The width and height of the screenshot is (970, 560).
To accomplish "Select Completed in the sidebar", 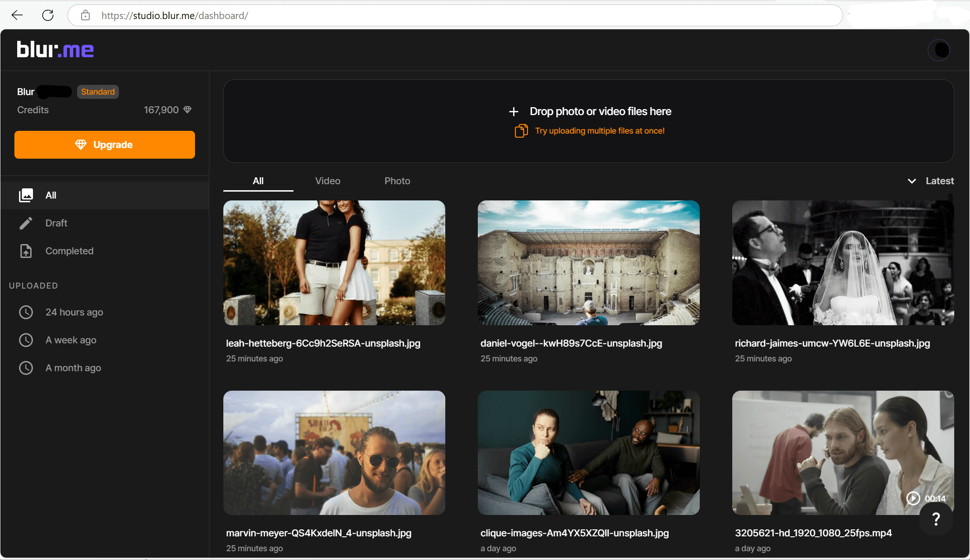I will coord(69,251).
